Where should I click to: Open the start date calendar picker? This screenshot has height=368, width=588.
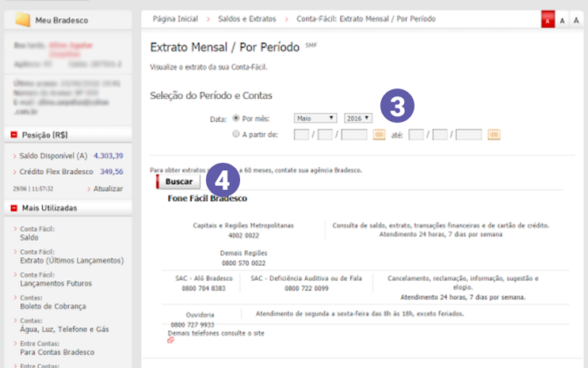pos(379,135)
